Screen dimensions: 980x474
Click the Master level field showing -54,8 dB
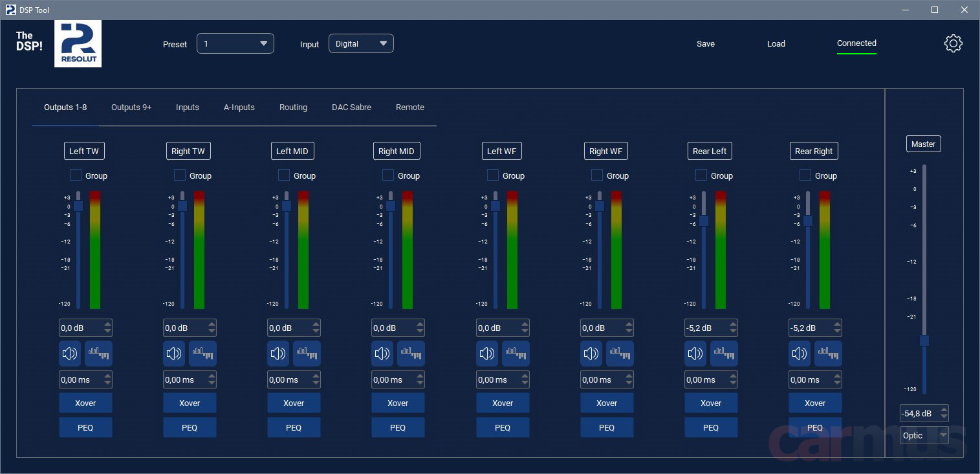click(x=924, y=413)
